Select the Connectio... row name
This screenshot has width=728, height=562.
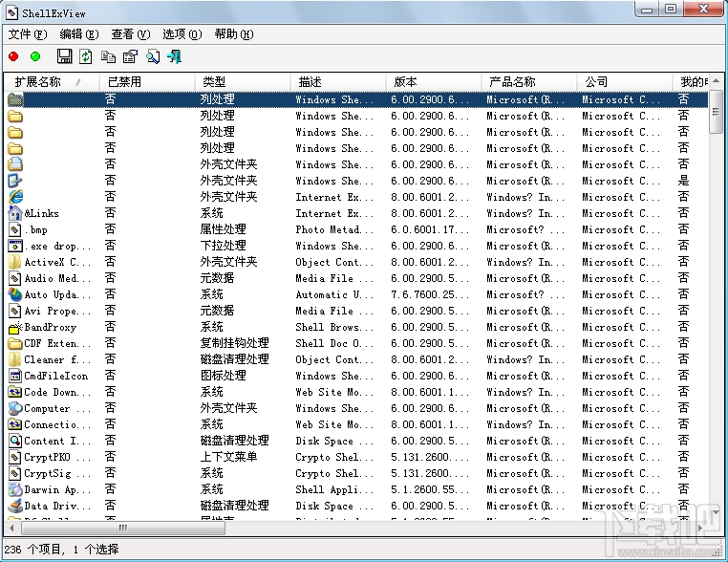point(57,424)
